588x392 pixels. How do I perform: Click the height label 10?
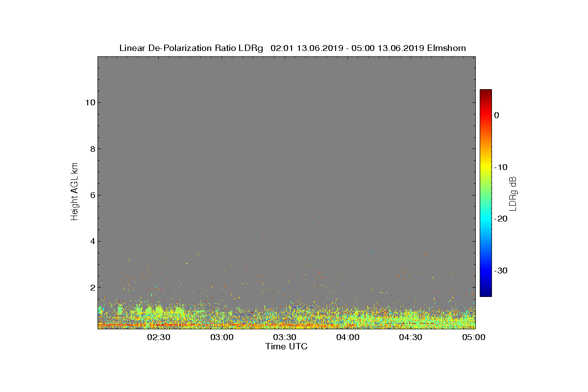pos(90,102)
